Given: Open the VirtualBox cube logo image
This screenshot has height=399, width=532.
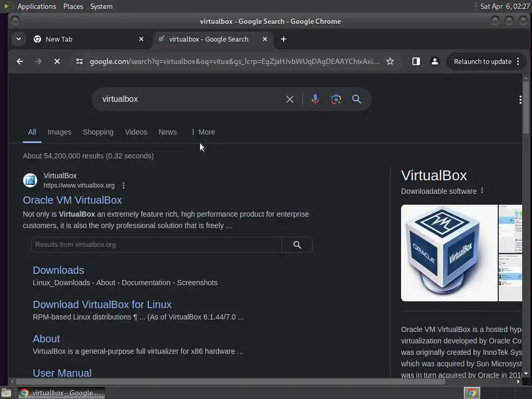Looking at the screenshot, I should coord(449,253).
